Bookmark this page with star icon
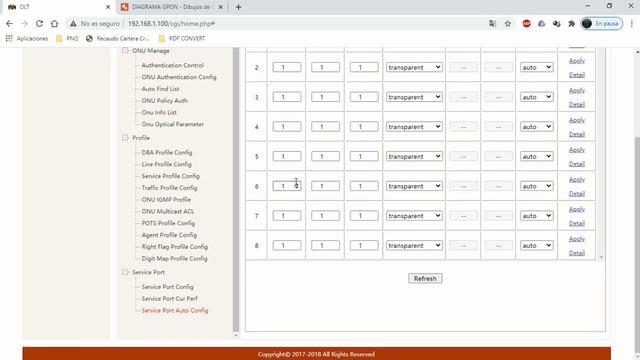This screenshot has height=360, width=640. 508,24
